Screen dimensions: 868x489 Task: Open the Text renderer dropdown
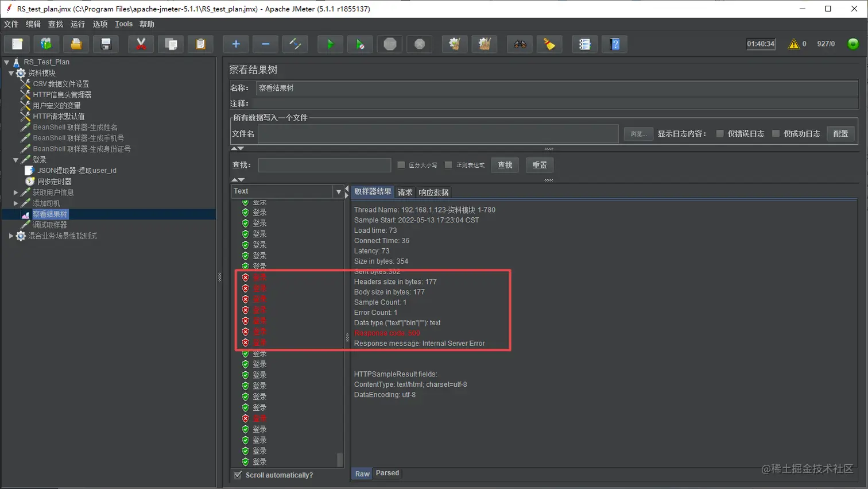338,191
